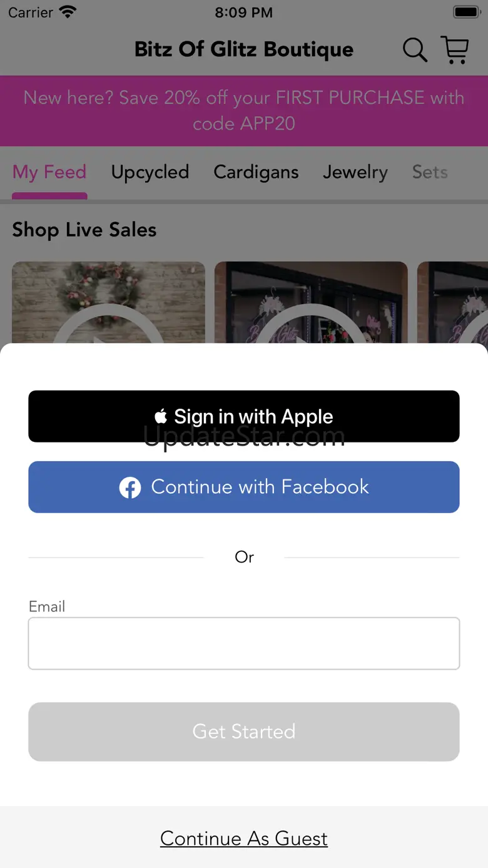Tap the APP20 first purchase promo banner
Viewport: 488px width, 868px height.
[244, 111]
